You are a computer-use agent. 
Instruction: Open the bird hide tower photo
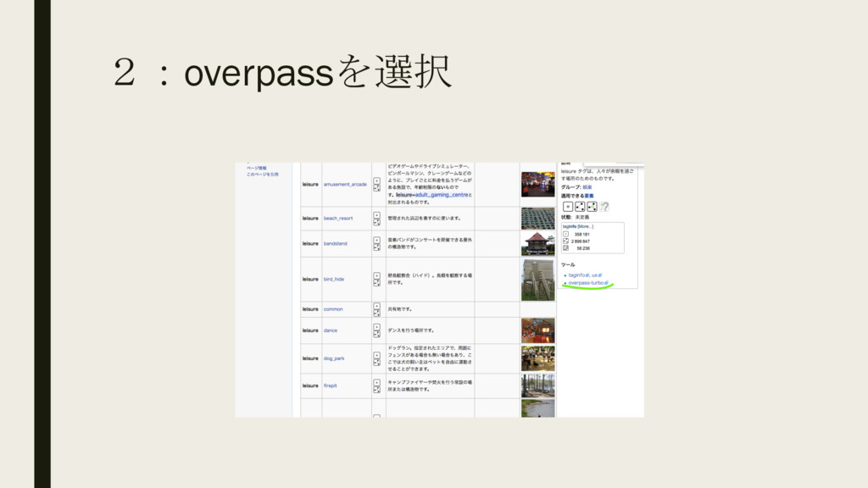coord(537,280)
